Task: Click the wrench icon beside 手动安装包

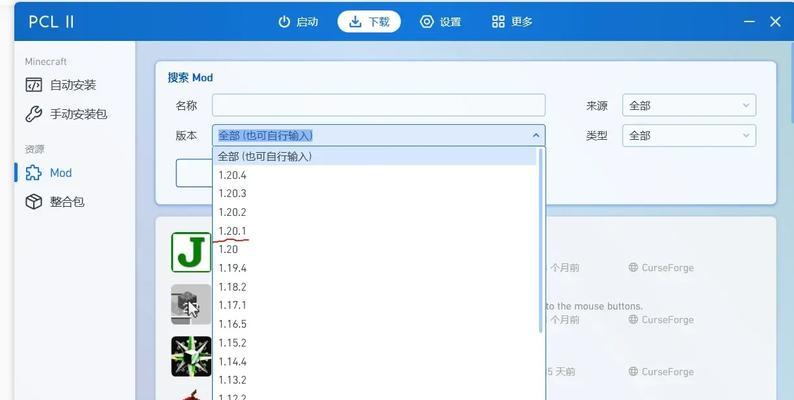Action: [x=34, y=114]
